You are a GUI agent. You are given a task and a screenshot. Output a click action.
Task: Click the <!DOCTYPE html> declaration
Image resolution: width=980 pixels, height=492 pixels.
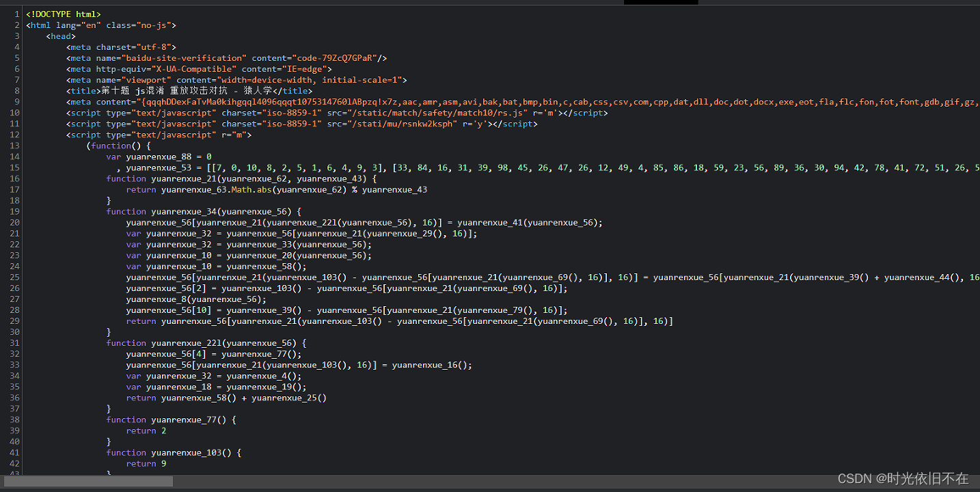[64, 14]
